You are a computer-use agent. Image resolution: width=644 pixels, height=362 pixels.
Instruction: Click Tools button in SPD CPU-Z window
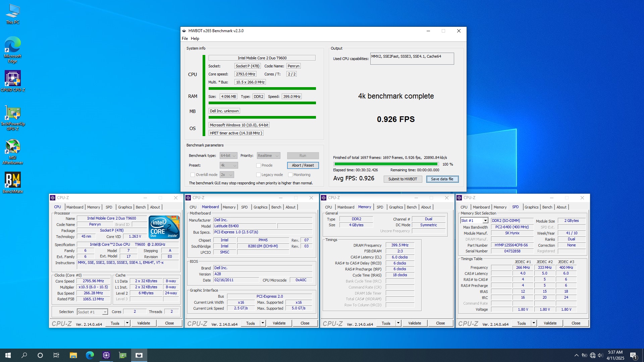point(522,323)
